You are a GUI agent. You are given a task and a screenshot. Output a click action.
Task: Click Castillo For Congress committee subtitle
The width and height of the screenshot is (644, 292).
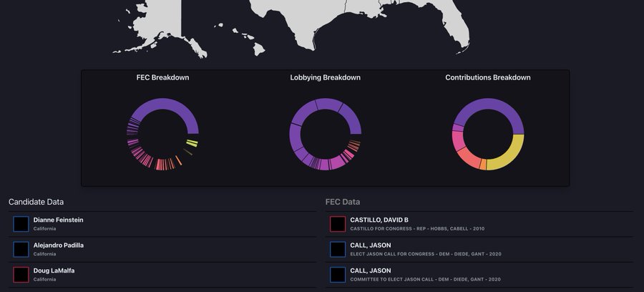pos(417,229)
